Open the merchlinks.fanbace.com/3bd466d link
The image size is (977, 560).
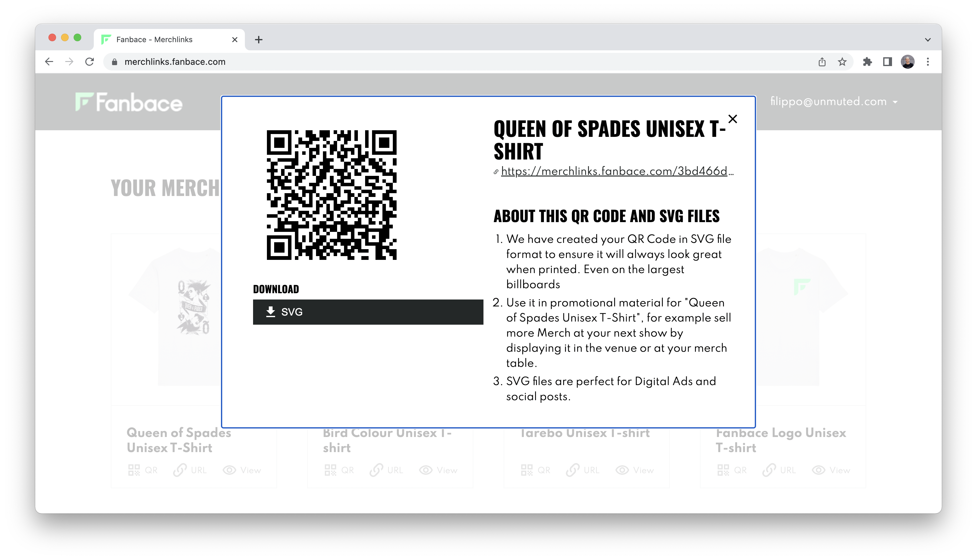pyautogui.click(x=617, y=171)
